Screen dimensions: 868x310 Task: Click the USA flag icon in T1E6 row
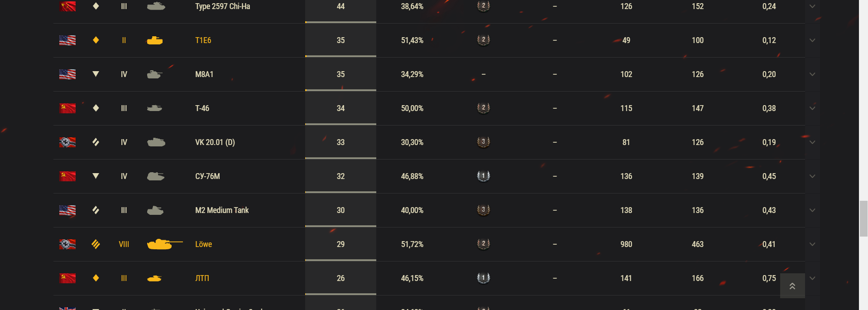tap(67, 40)
